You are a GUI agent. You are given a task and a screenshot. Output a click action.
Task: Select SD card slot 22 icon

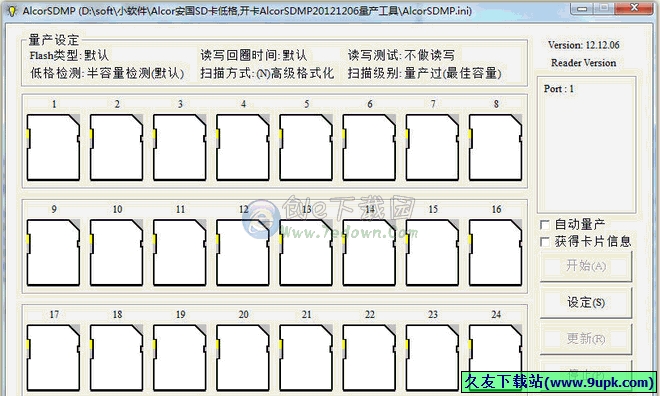[x=369, y=358]
